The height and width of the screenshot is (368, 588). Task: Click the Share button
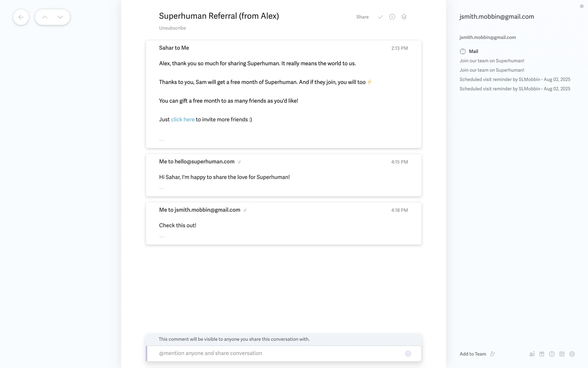(362, 17)
